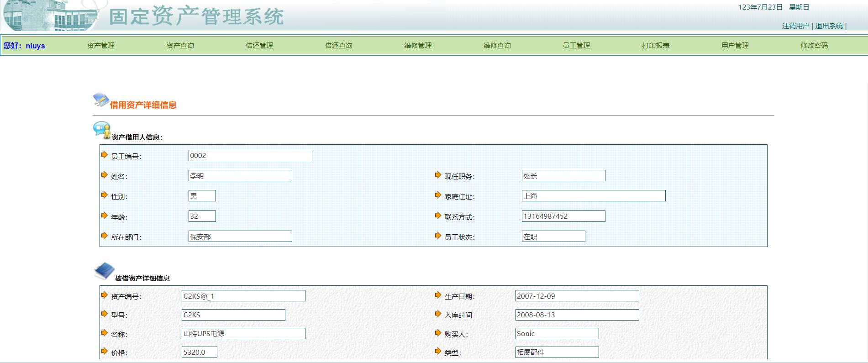This screenshot has height=363, width=868.
Task: Click the 所在部门 field showing 保安部
Action: click(240, 237)
